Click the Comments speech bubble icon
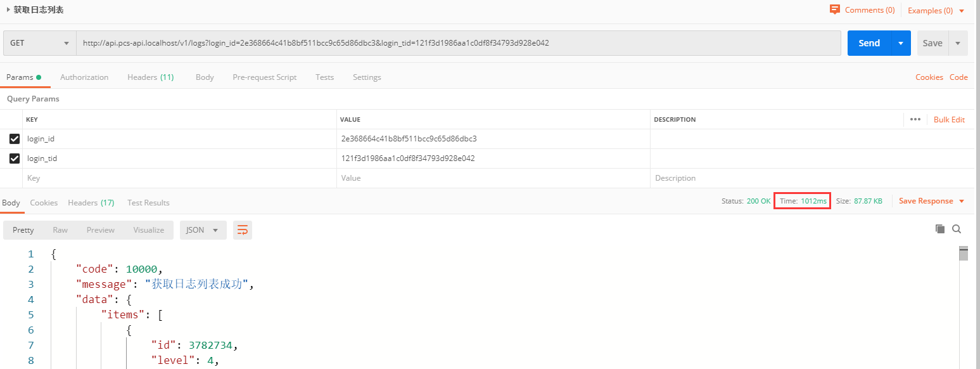Viewport: 980px width, 369px height. click(x=835, y=10)
